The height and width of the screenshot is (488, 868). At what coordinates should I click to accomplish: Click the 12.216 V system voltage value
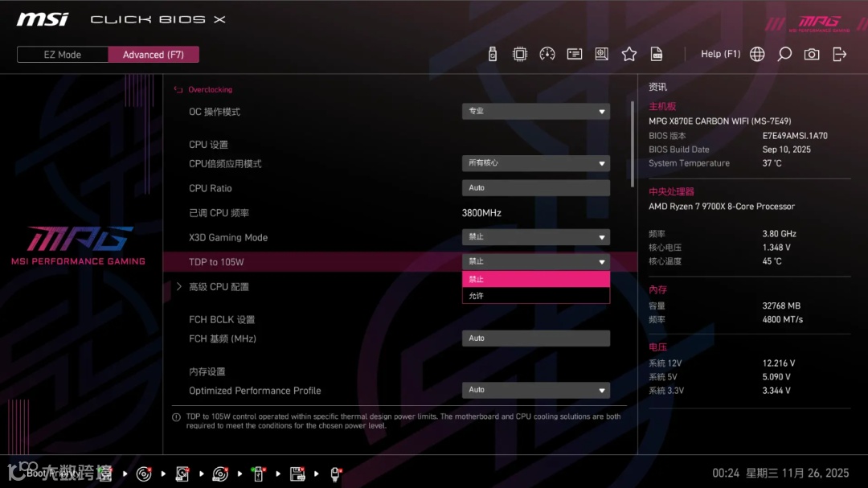tap(778, 363)
